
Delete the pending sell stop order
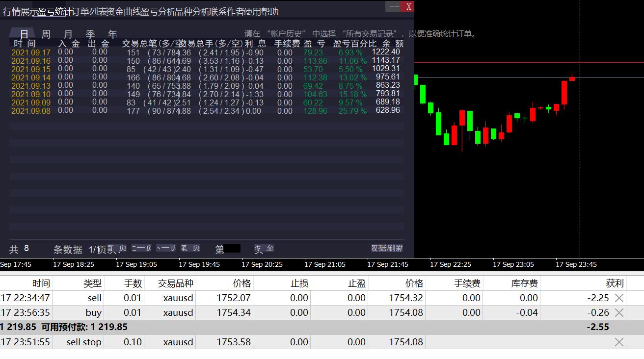[x=619, y=342]
